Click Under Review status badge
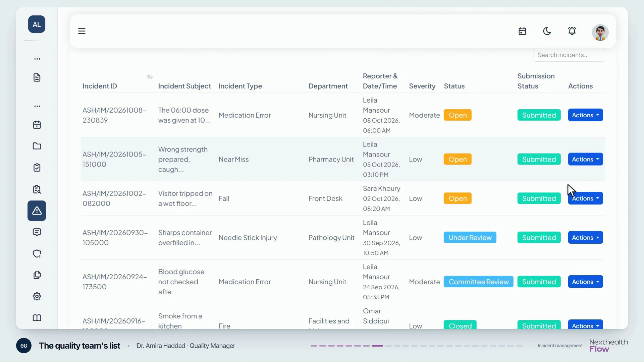This screenshot has height=362, width=644. coord(470,238)
